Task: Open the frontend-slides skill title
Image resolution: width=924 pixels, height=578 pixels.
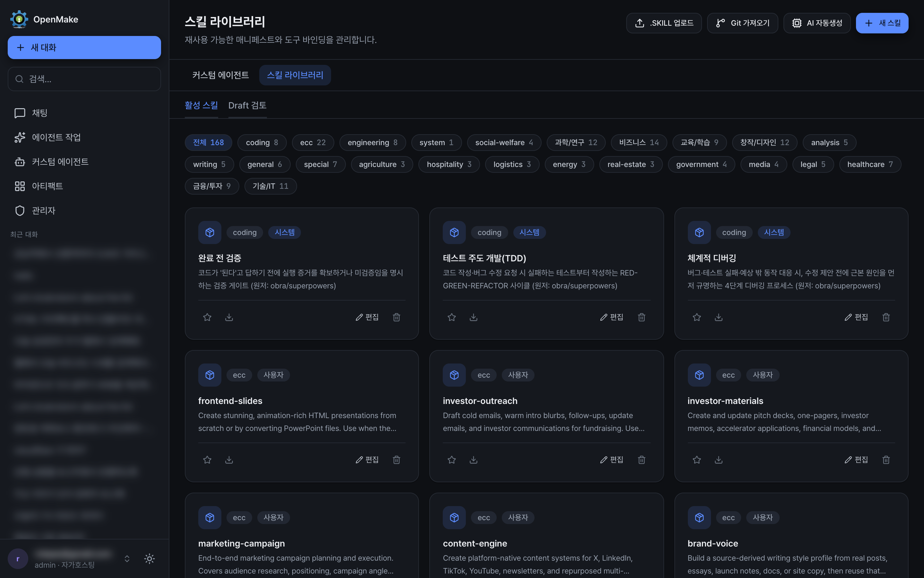Action: (230, 401)
